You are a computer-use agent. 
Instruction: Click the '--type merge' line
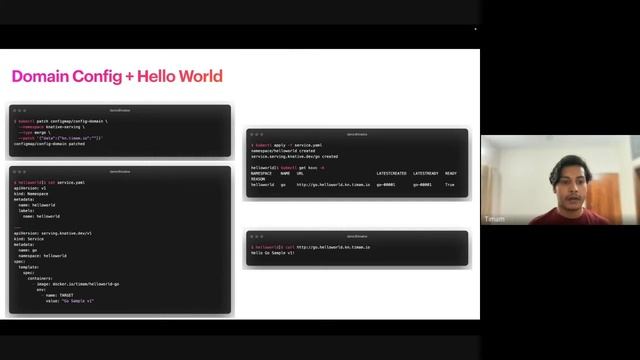coord(35,133)
